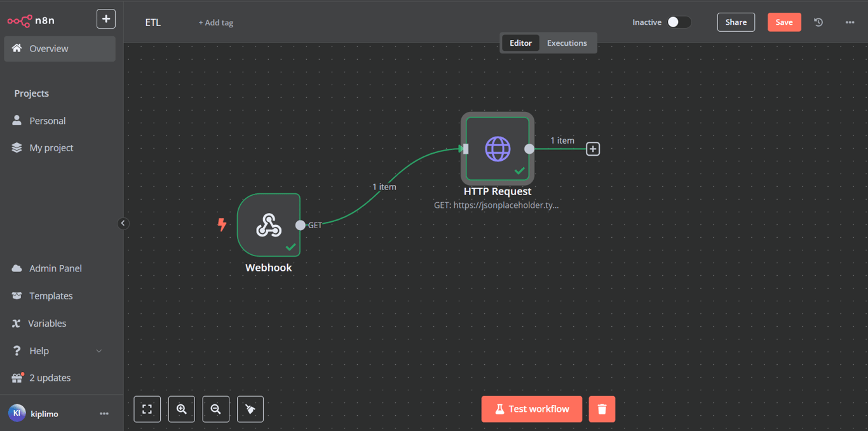This screenshot has width=868, height=431.
Task: Switch to the Executions tab
Action: [x=567, y=43]
